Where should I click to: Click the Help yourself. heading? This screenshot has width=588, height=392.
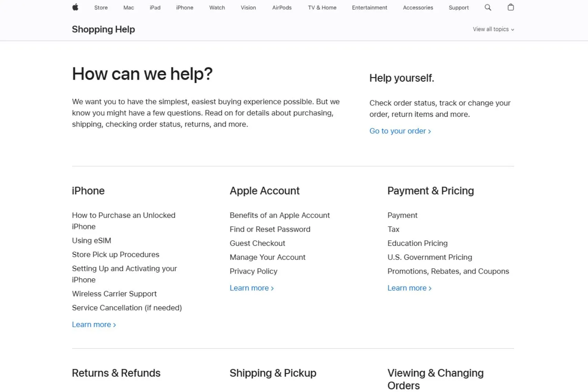tap(402, 78)
